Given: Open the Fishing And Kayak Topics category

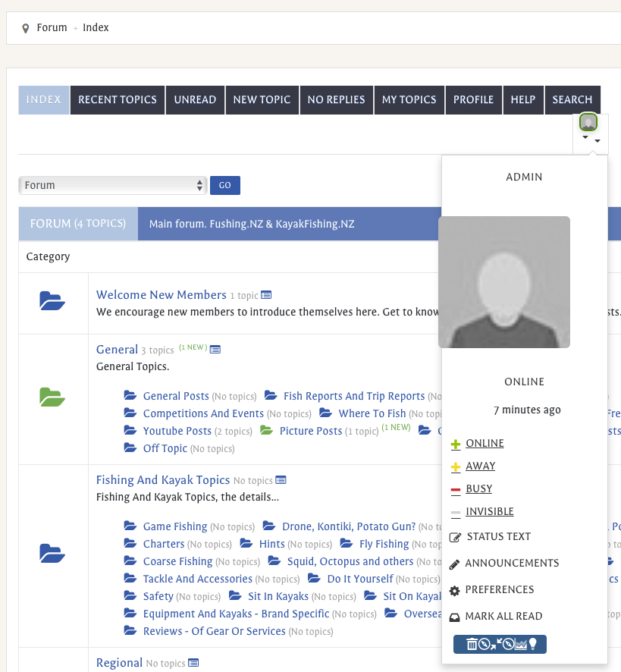Looking at the screenshot, I should 163,480.
